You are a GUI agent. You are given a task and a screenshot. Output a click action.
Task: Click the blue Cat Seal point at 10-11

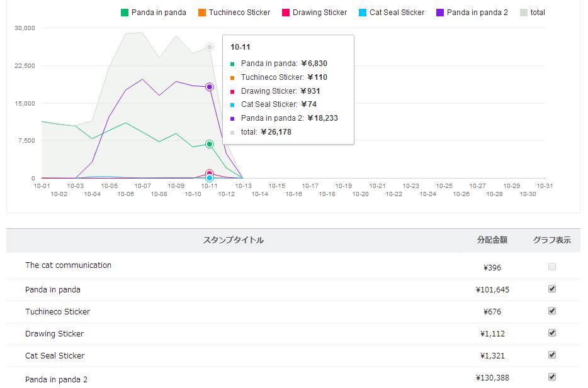click(210, 179)
